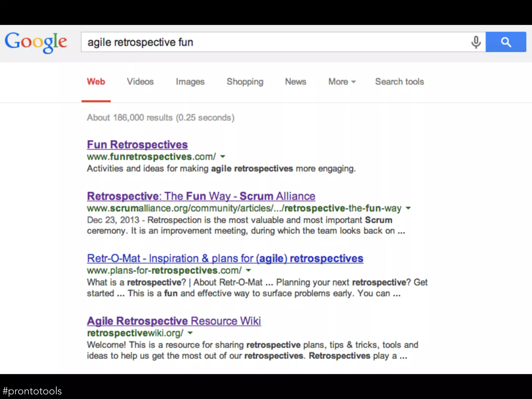Go to the News tab
The width and height of the screenshot is (532, 399).
pyautogui.click(x=296, y=82)
